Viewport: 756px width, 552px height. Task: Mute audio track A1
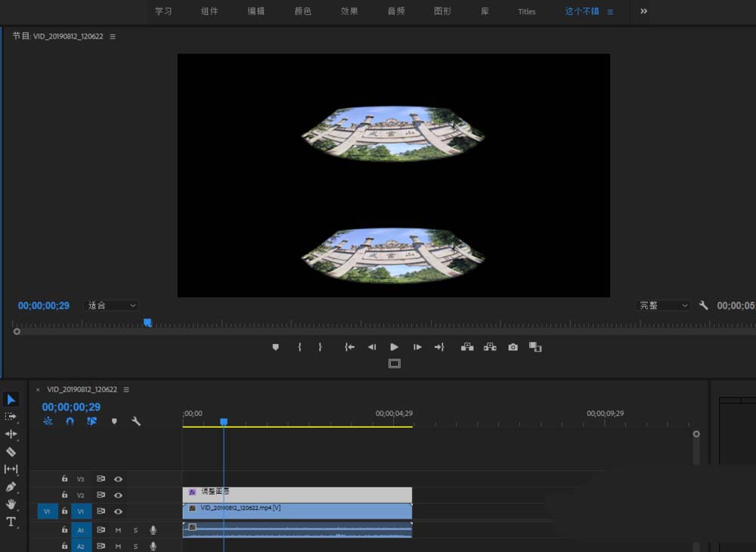point(118,530)
